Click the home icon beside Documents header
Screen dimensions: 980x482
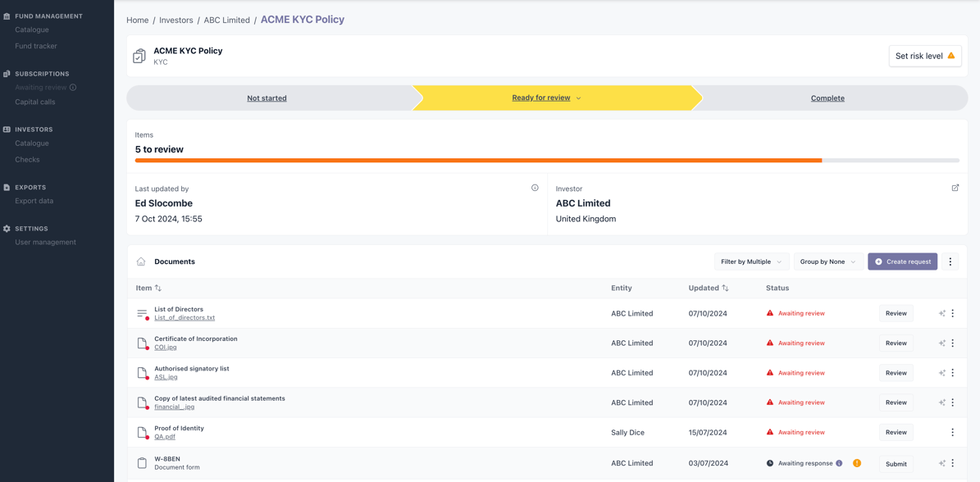click(x=139, y=261)
